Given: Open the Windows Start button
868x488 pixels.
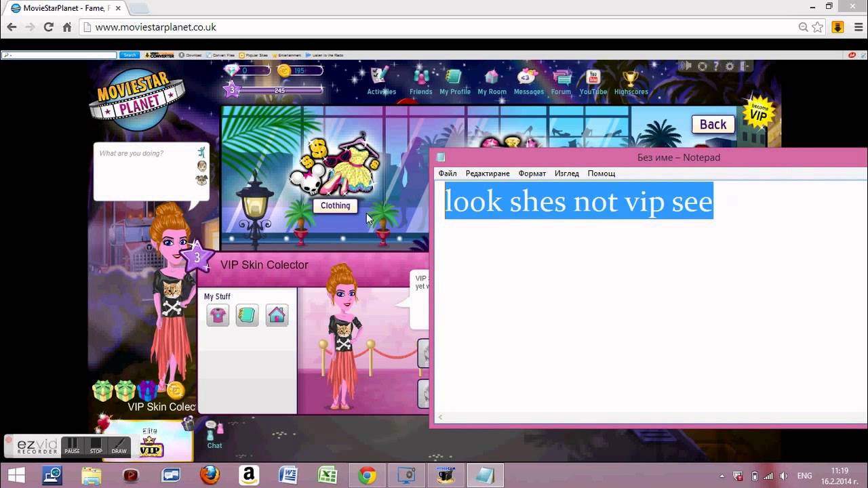Looking at the screenshot, I should [x=16, y=476].
